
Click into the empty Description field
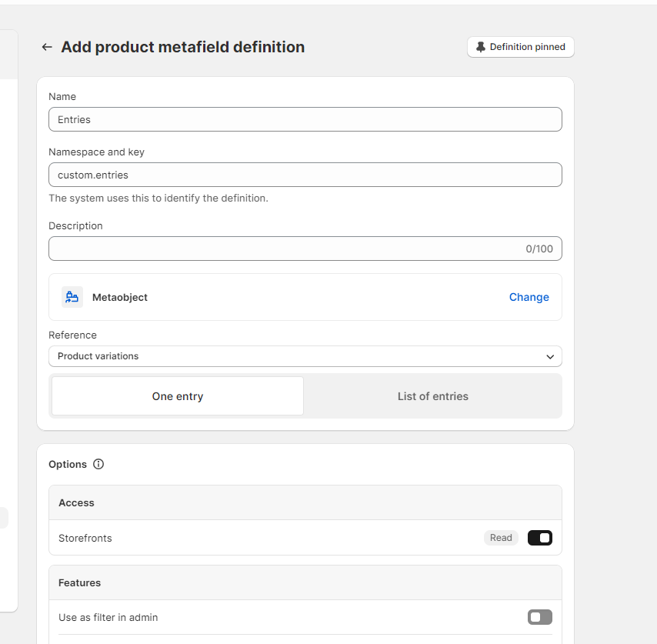coord(285,249)
